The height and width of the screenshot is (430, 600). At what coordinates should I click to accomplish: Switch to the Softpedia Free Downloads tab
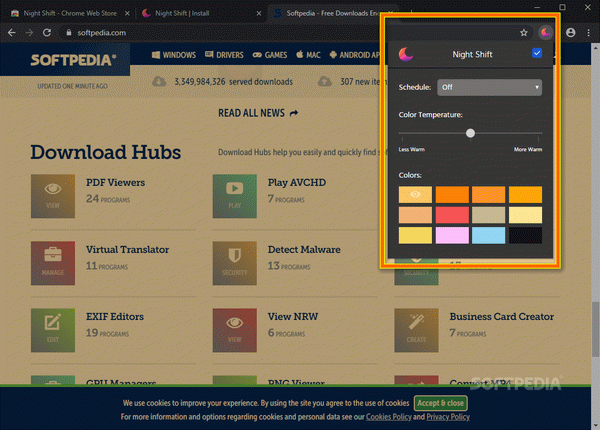331,13
